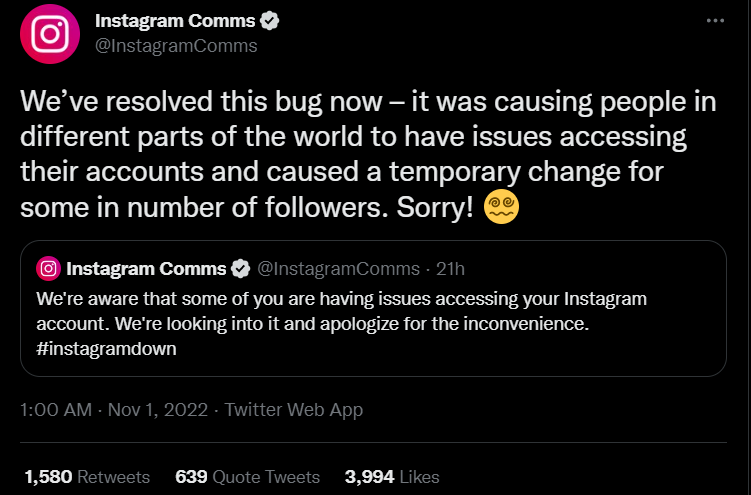View the 639 Quote Tweets list
The height and width of the screenshot is (495, 751).
[247, 477]
